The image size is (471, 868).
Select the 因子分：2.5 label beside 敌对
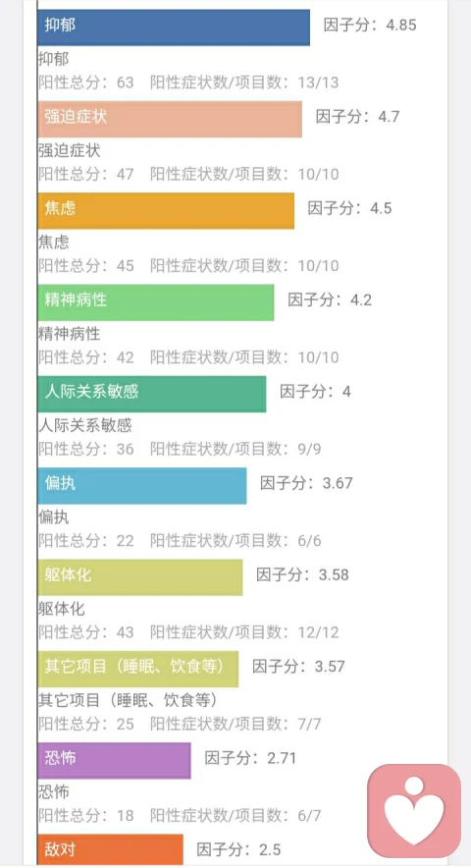[238, 849]
